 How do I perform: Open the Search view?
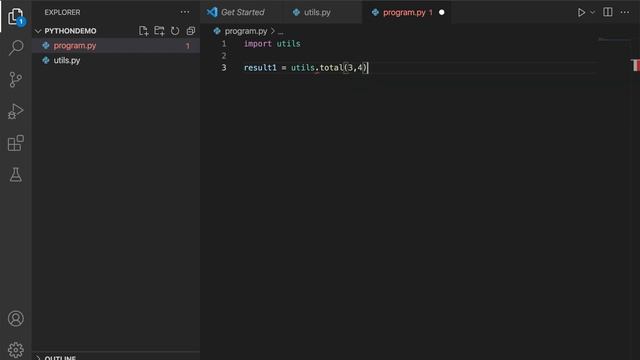click(16, 48)
